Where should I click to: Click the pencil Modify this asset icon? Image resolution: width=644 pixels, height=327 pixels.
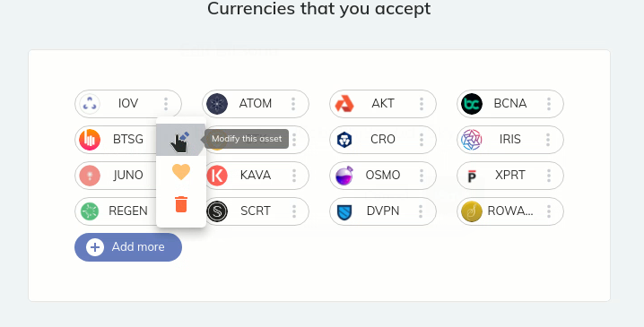(x=180, y=140)
